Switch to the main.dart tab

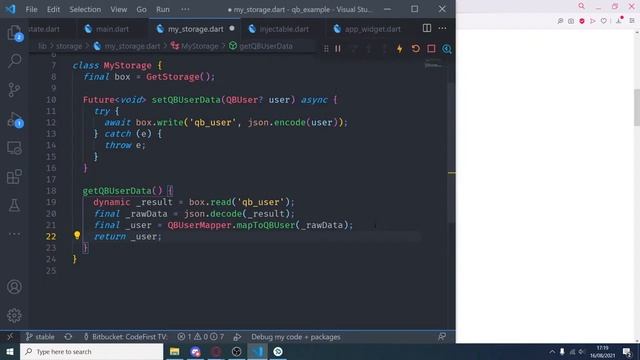click(112, 29)
